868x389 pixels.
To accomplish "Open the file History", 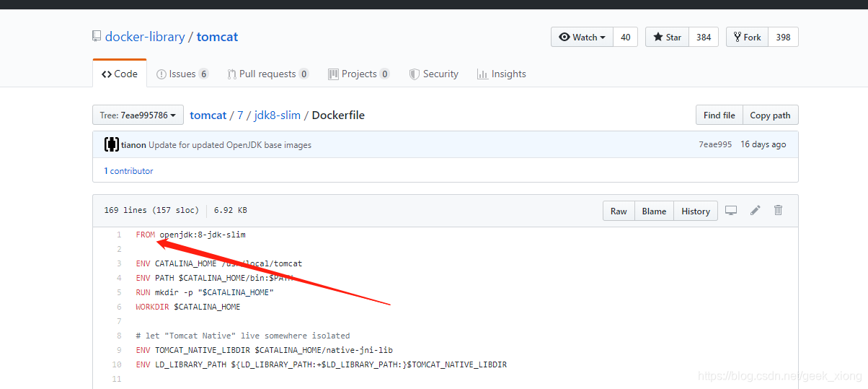I will click(696, 211).
